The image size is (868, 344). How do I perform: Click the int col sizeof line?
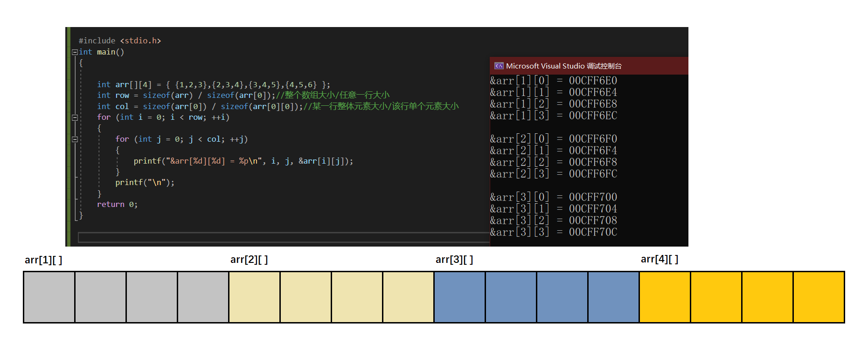point(278,106)
